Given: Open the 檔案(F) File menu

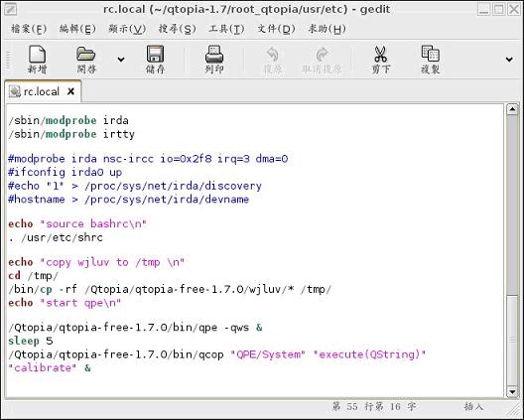Looking at the screenshot, I should click(29, 29).
